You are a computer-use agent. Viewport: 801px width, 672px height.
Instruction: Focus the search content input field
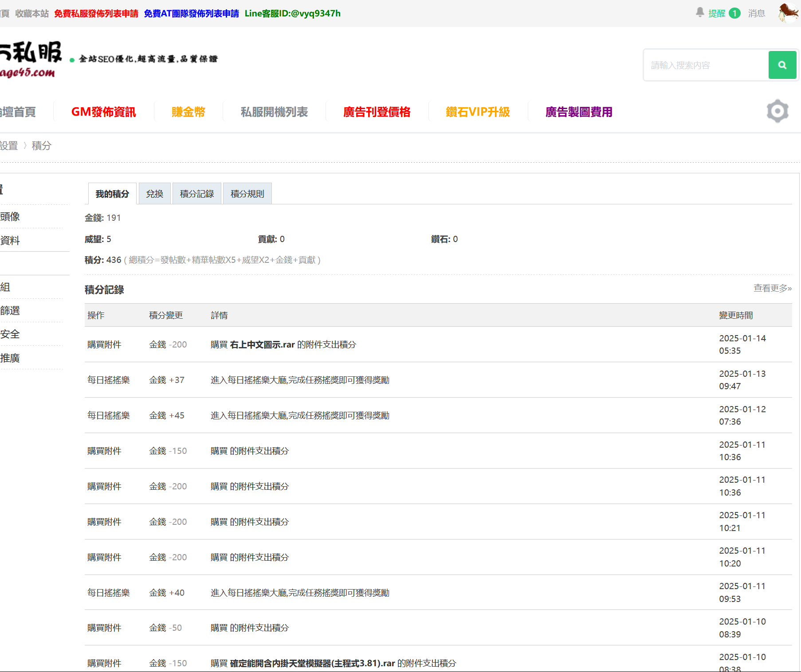click(x=706, y=65)
